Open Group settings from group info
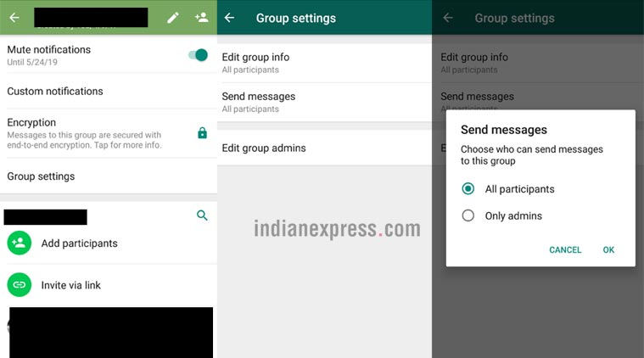 coord(41,176)
